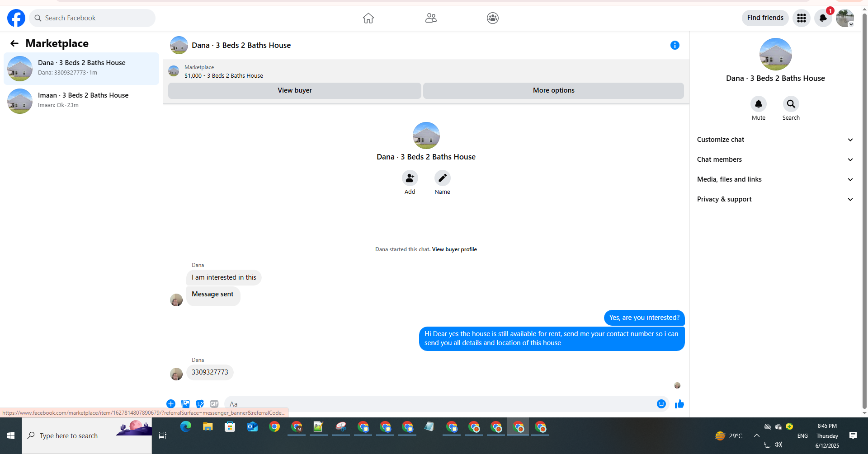Go back using Marketplace back arrow

(x=14, y=43)
